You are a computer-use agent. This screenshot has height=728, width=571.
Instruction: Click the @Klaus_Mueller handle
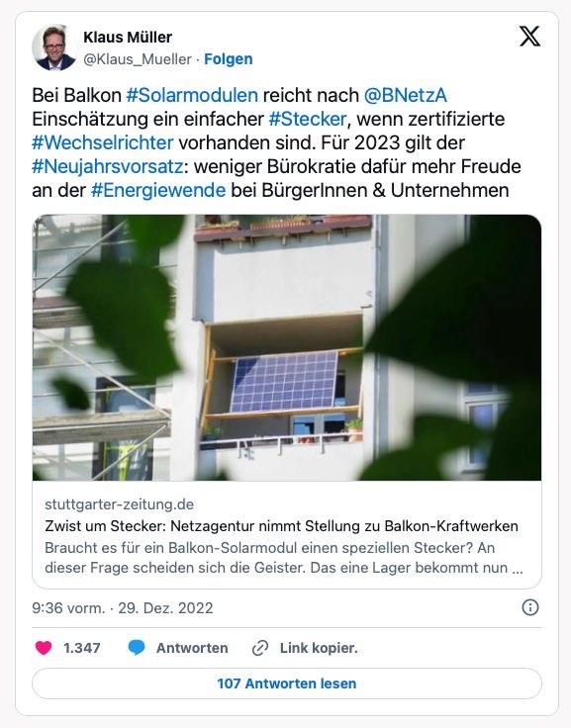[x=137, y=59]
